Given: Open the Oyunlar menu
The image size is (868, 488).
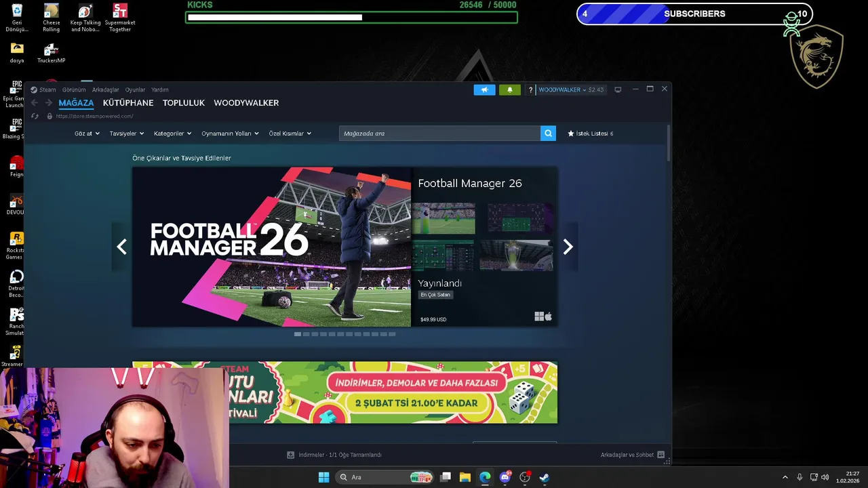Looking at the screenshot, I should click(x=135, y=89).
